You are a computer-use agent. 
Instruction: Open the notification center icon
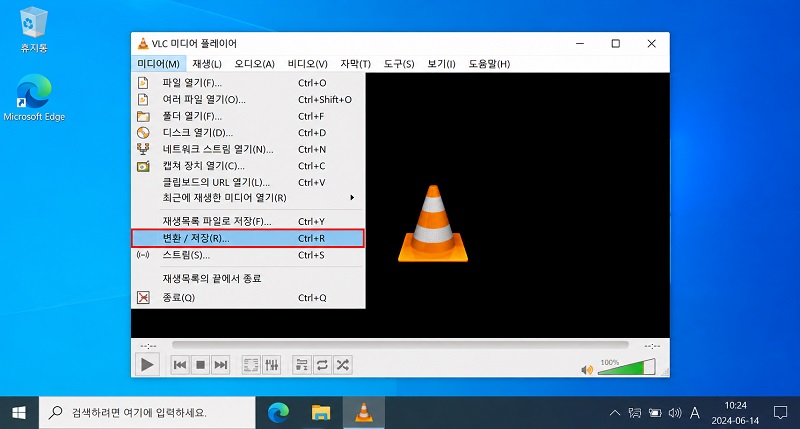[780, 413]
